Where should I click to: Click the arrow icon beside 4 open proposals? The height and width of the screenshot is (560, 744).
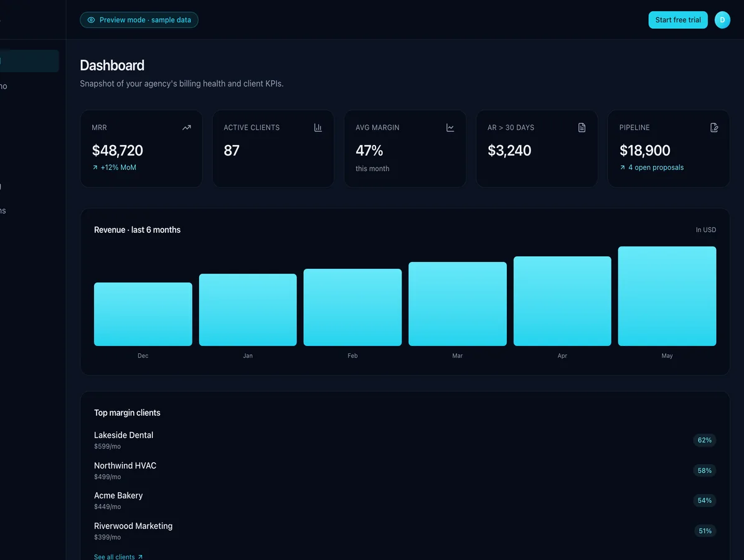623,167
